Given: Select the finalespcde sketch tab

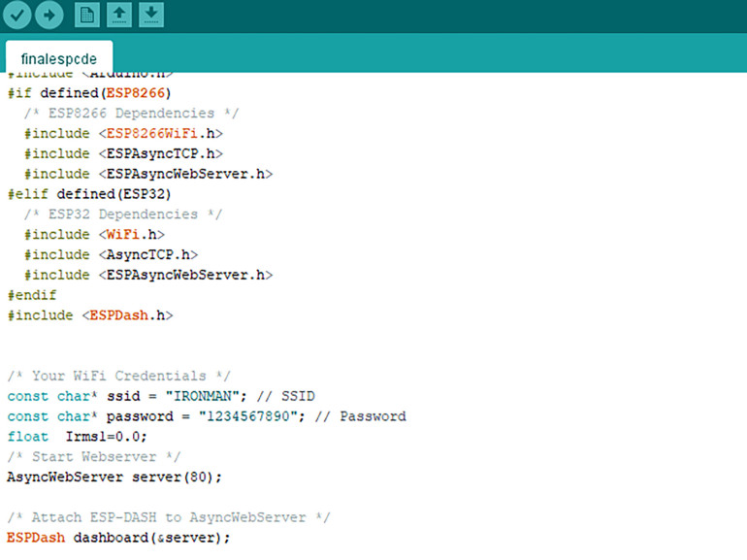Looking at the screenshot, I should point(58,59).
